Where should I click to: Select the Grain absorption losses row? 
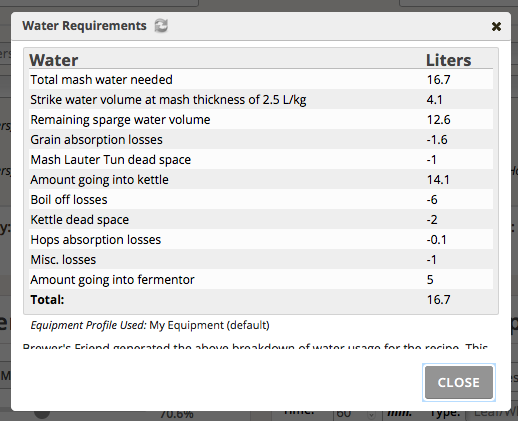coord(261,140)
